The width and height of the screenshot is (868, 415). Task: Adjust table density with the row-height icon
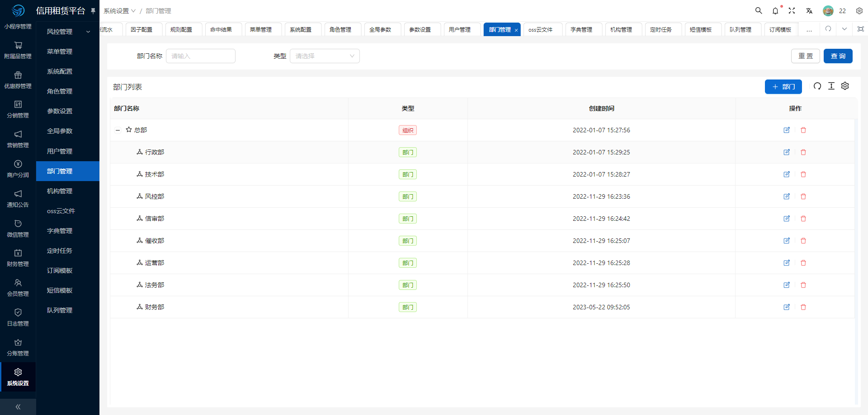[x=831, y=86]
